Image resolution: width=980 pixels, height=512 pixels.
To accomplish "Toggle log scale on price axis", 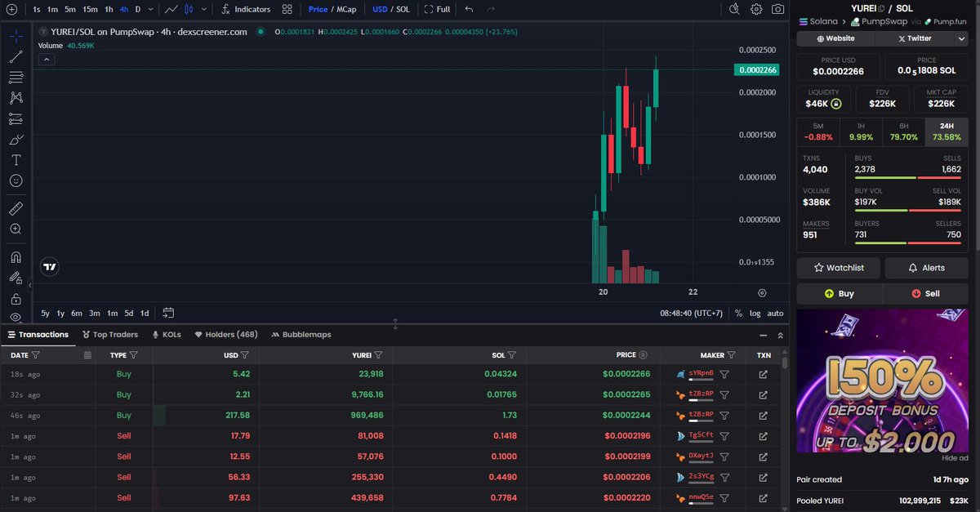I will pos(755,313).
